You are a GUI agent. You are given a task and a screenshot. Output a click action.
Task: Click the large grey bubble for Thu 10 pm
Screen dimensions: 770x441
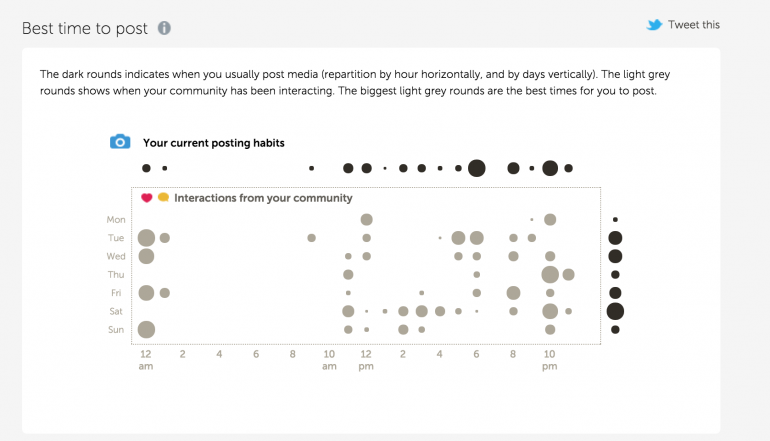[x=549, y=274]
